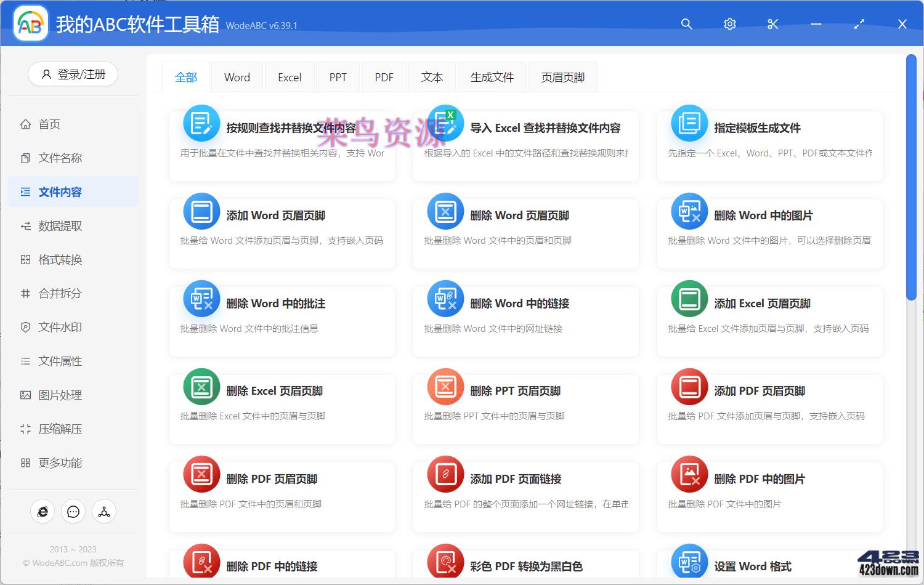
Task: Open the chat bubble icon at bottom left
Action: click(73, 511)
